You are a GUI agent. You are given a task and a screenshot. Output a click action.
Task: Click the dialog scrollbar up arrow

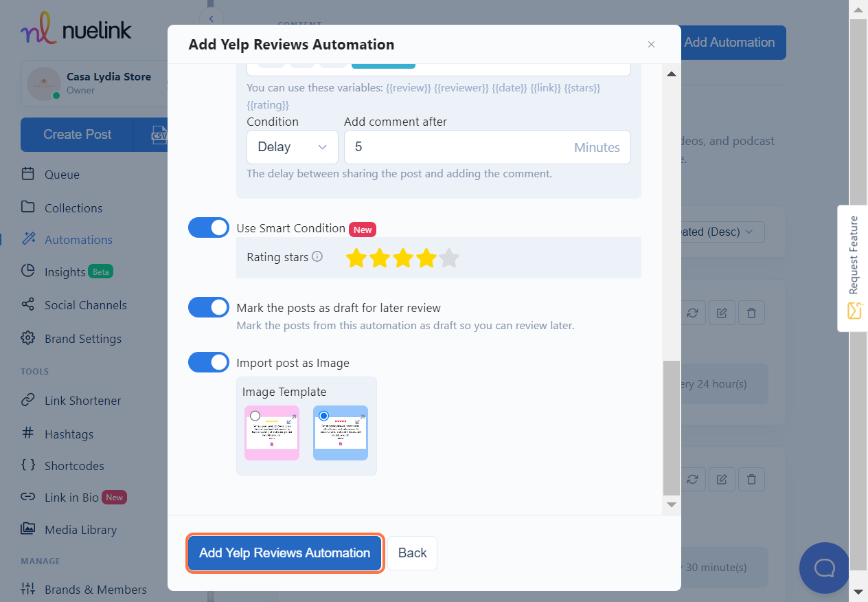(672, 74)
